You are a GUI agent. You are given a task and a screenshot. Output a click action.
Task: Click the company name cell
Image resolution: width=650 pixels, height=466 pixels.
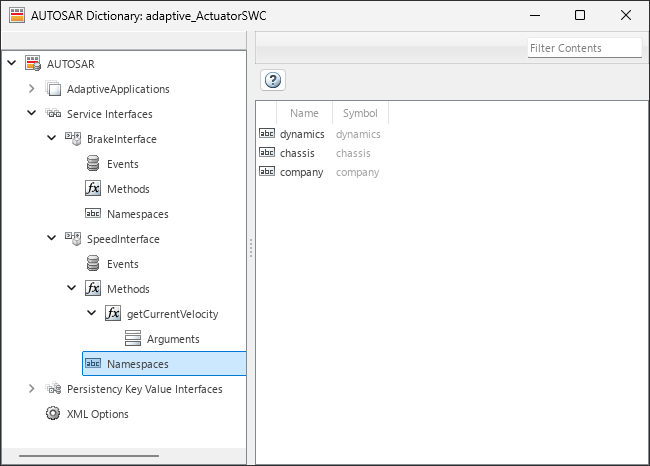click(x=301, y=172)
